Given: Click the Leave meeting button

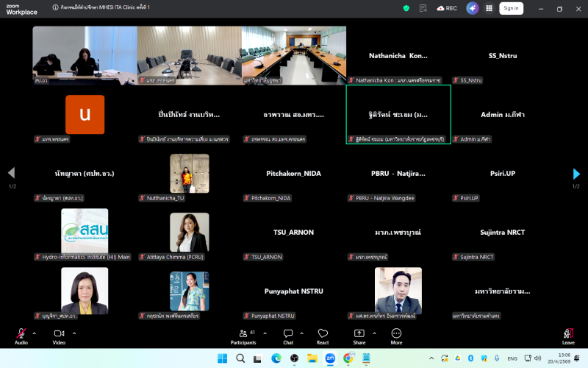Looking at the screenshot, I should pos(568,335).
